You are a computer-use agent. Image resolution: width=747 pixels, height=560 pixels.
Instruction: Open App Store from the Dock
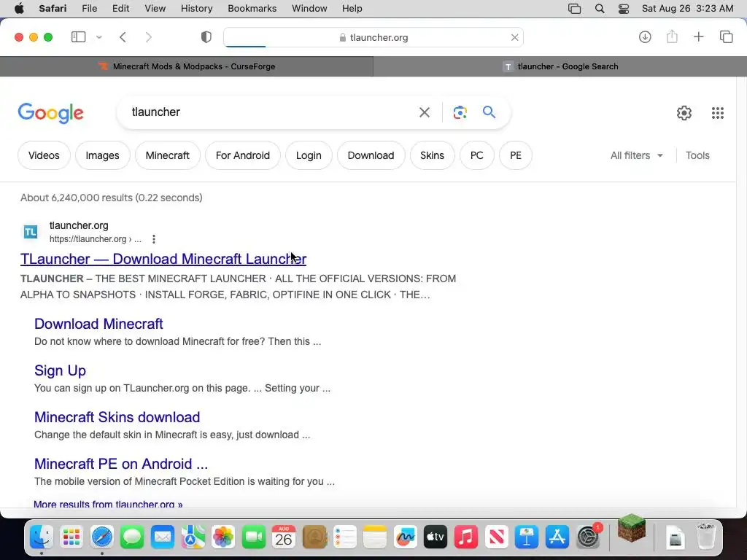tap(557, 537)
